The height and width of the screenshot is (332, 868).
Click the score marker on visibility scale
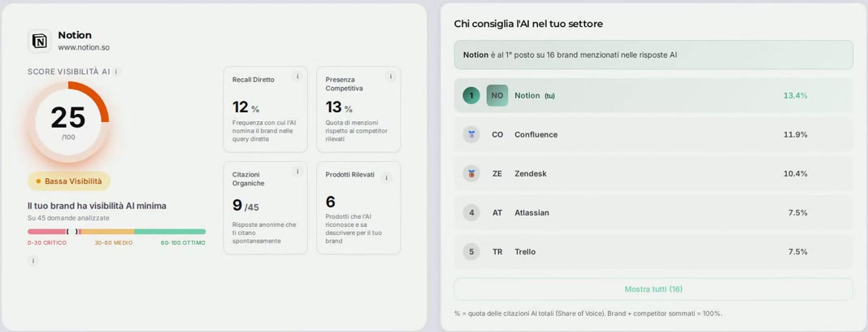point(72,231)
